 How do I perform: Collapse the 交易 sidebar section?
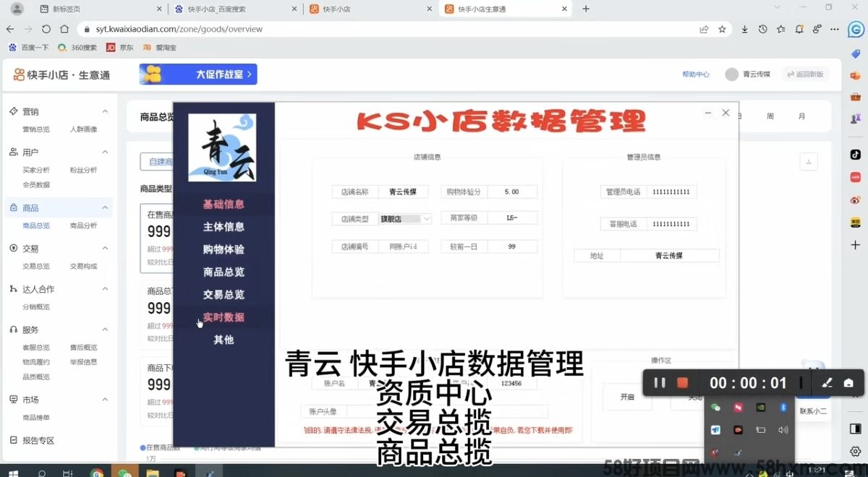105,249
